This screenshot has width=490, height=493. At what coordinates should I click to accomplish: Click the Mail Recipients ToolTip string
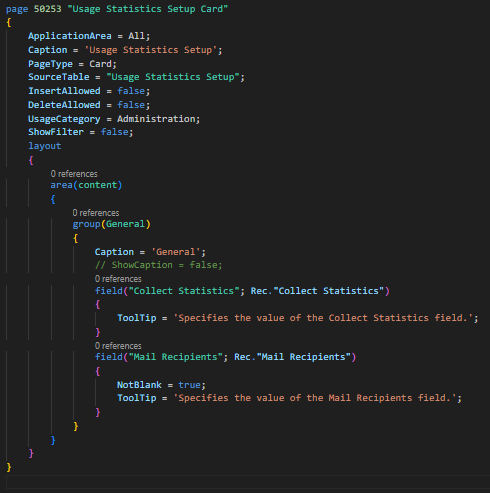tap(315, 398)
